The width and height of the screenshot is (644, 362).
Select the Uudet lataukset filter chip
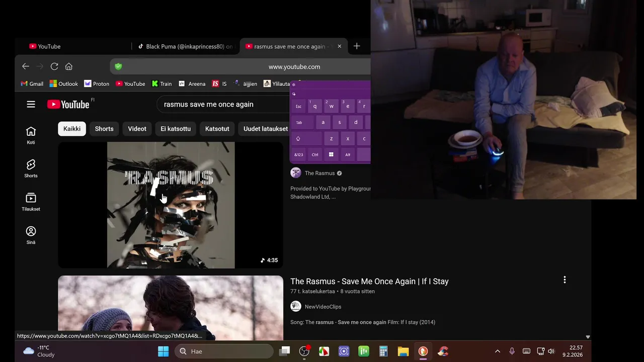265,129
